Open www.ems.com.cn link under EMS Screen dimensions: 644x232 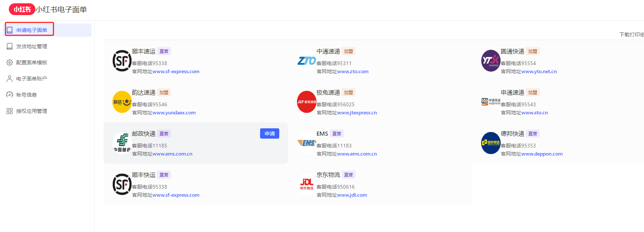(x=357, y=154)
